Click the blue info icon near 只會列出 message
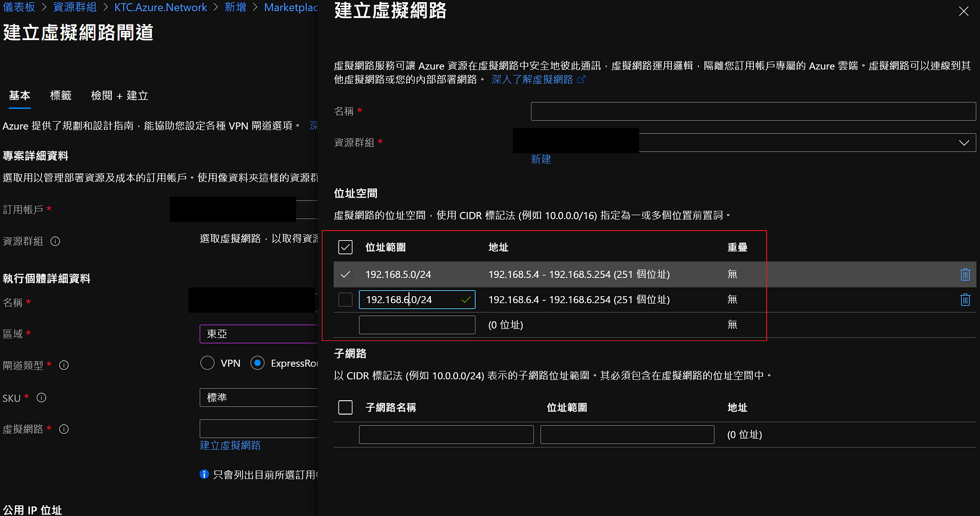This screenshot has height=516, width=980. point(204,474)
